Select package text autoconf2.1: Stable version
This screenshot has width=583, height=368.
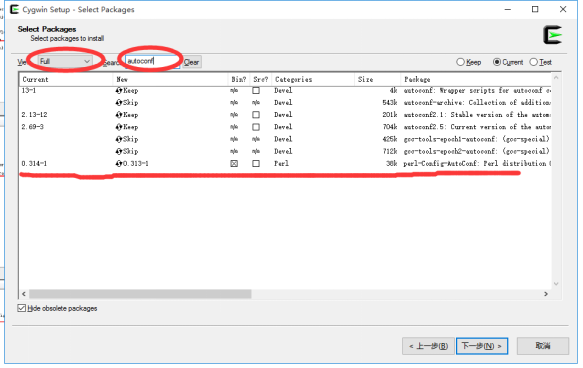point(477,115)
